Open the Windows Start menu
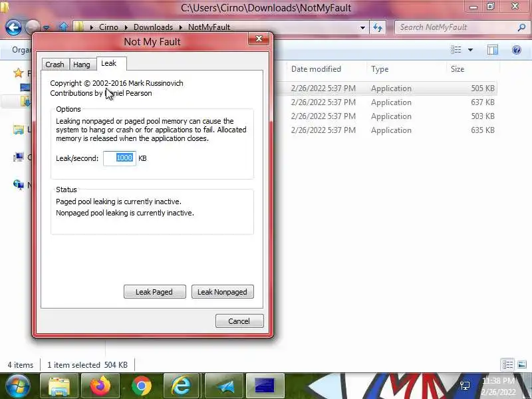Viewport: 532px width, 399px height. (17, 386)
